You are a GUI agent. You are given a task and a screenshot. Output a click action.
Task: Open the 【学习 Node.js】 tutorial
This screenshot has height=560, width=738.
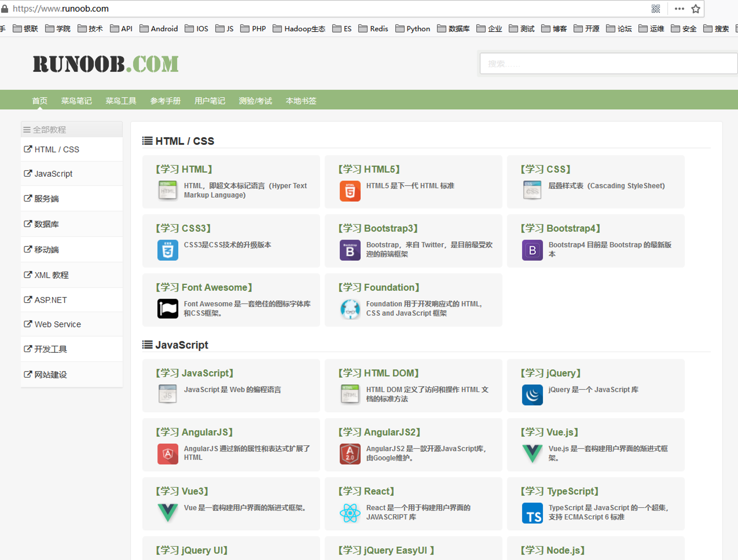552,550
